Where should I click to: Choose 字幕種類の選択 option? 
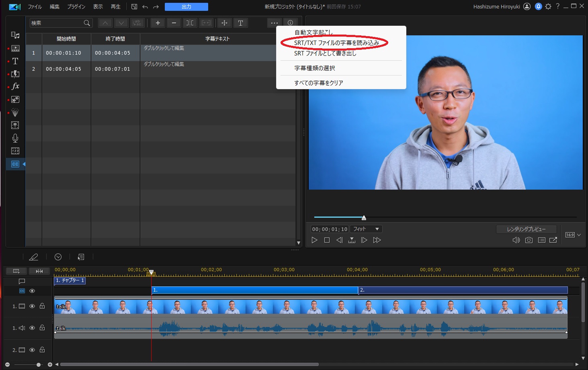click(x=315, y=68)
